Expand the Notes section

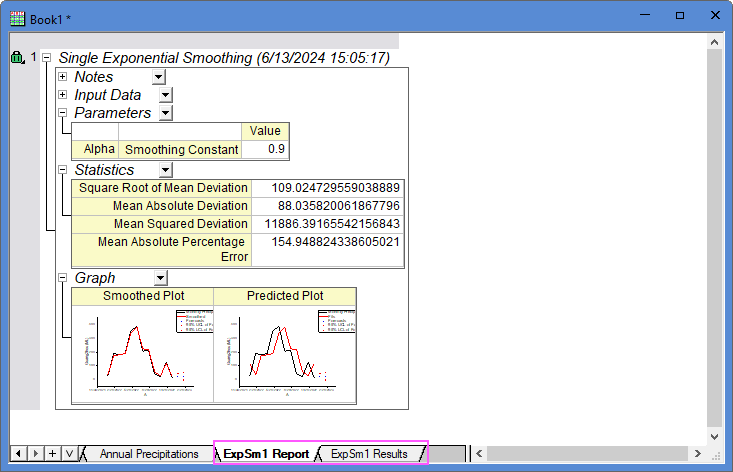pos(63,77)
